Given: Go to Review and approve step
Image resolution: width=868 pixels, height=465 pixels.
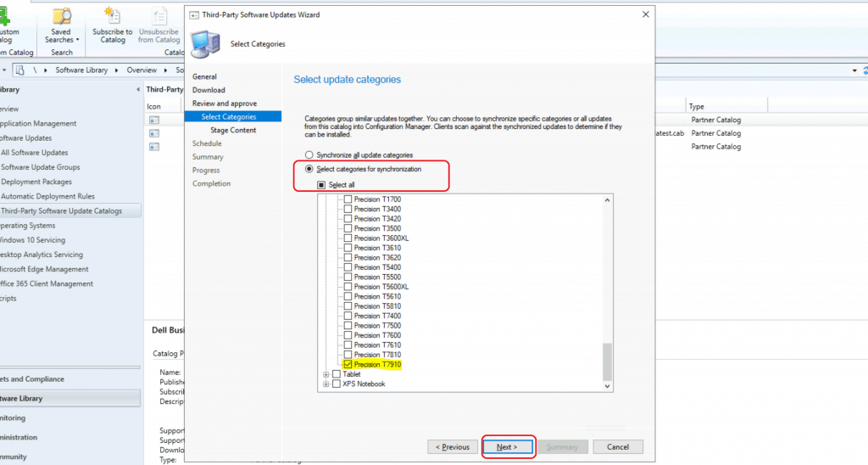Looking at the screenshot, I should [224, 103].
